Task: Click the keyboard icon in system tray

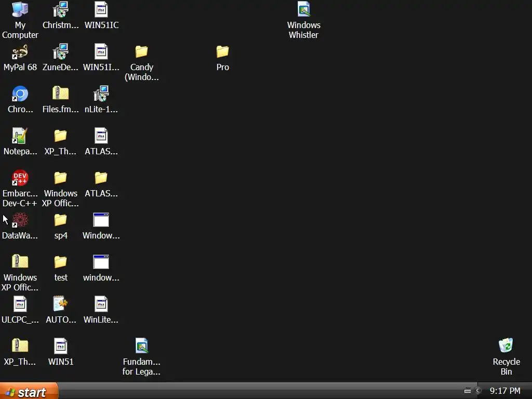Action: tap(468, 391)
